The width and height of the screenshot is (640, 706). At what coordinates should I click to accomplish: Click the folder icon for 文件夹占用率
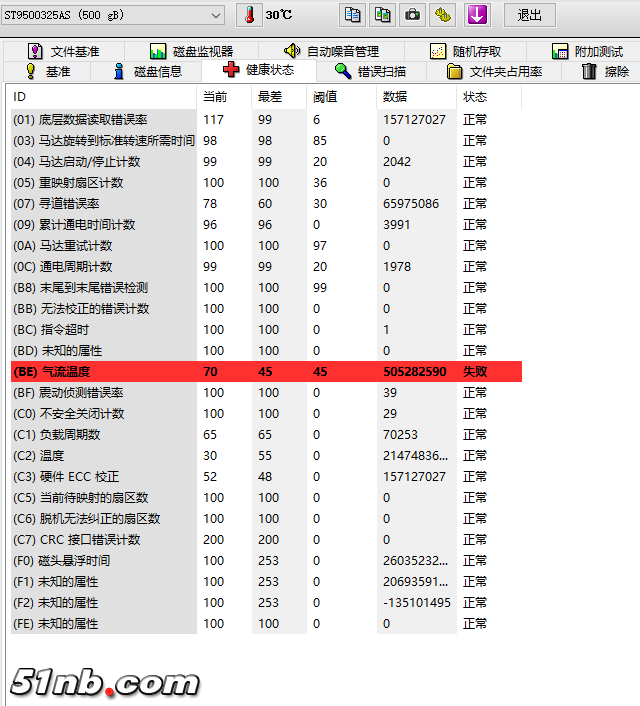(x=454, y=72)
